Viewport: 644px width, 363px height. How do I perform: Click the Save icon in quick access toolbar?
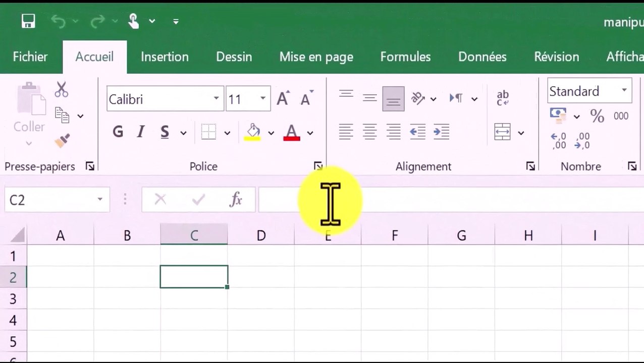pos(28,21)
